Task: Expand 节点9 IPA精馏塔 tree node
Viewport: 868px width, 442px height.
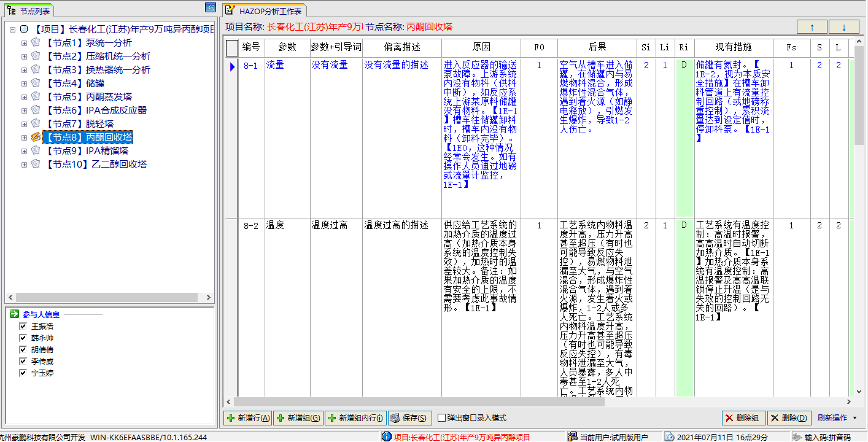Action: [24, 151]
